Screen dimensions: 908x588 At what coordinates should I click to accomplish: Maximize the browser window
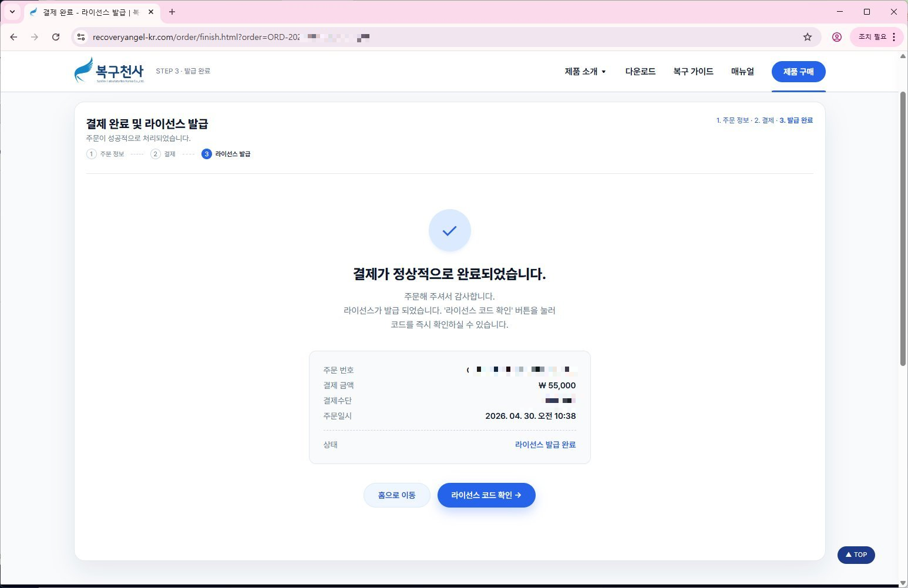[x=867, y=12]
